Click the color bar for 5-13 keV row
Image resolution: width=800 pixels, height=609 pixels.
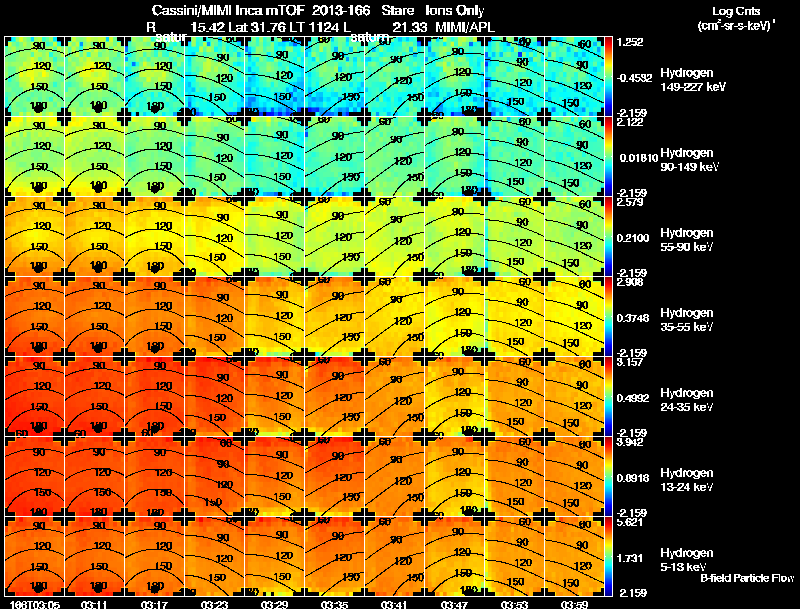(608, 557)
